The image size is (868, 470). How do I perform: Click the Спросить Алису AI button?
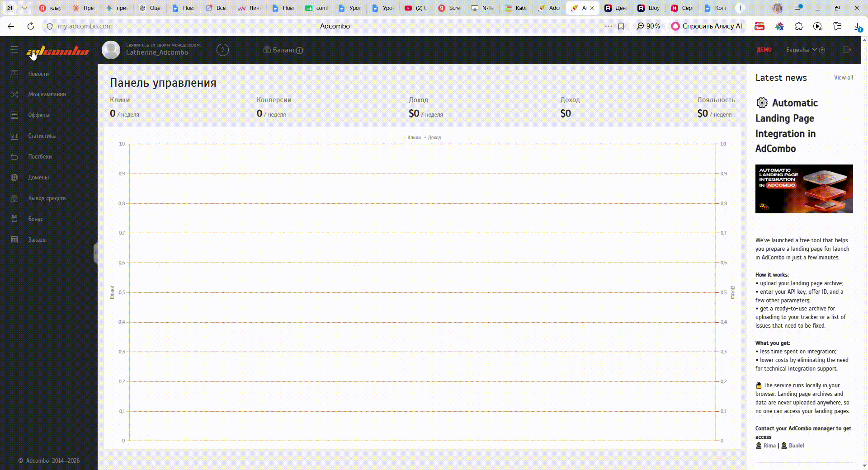(707, 26)
